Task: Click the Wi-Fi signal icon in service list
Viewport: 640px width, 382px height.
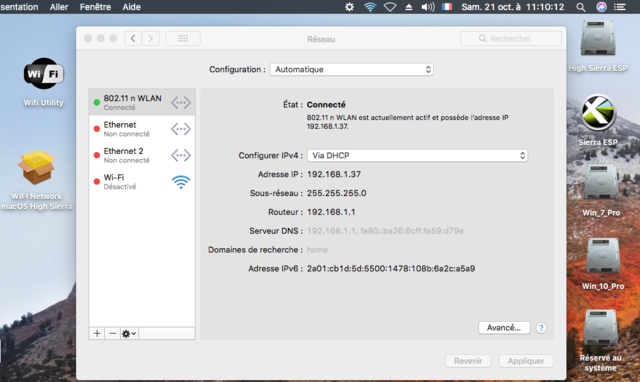Action: point(181,182)
